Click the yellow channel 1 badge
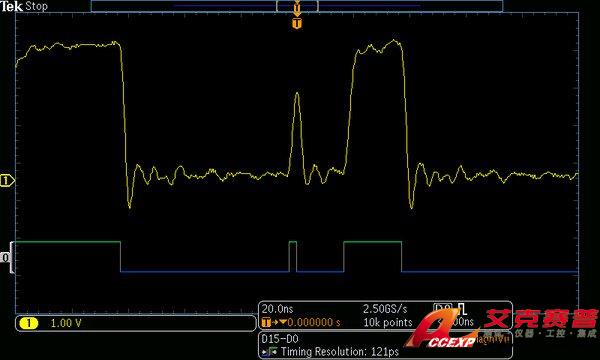The height and width of the screenshot is (360, 600). click(29, 323)
